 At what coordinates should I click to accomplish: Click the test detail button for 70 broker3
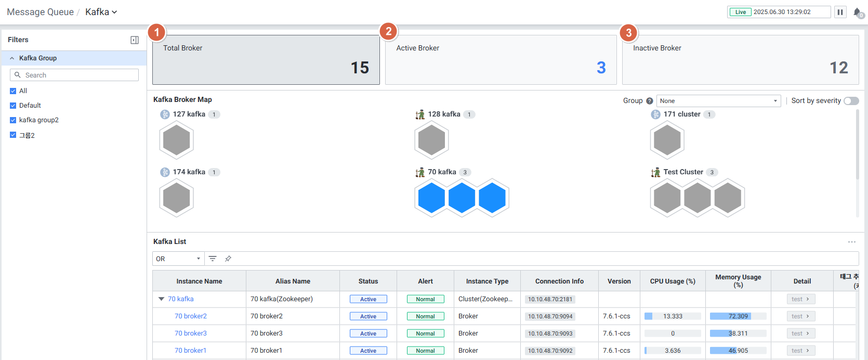[800, 333]
